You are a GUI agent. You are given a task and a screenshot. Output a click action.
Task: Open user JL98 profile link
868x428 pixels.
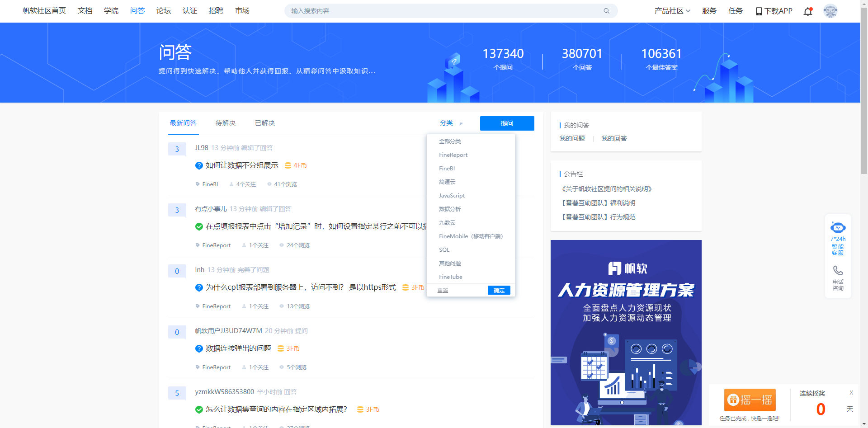coord(202,148)
